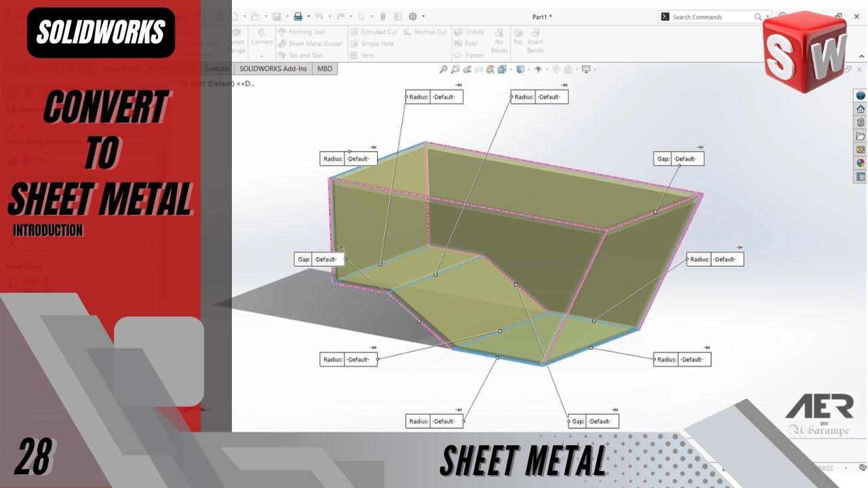Open the Dynamic Annotation Views tool
The image size is (868, 488).
pos(490,68)
